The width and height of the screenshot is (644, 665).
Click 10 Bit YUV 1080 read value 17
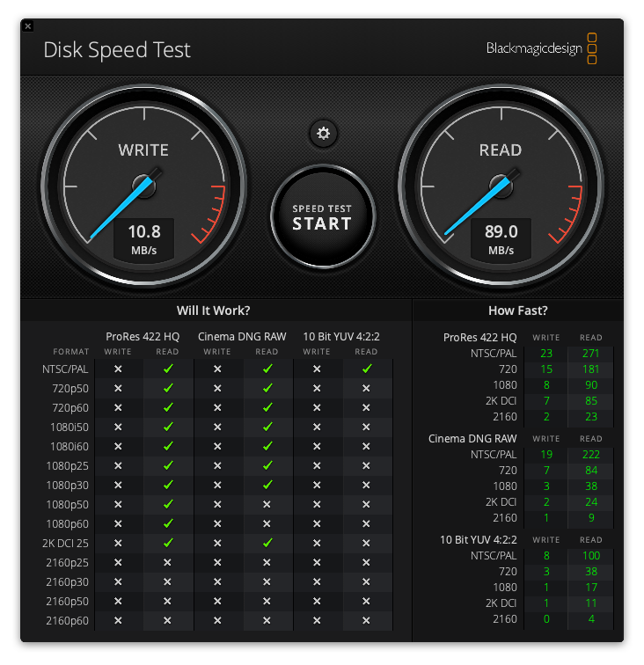click(x=591, y=588)
